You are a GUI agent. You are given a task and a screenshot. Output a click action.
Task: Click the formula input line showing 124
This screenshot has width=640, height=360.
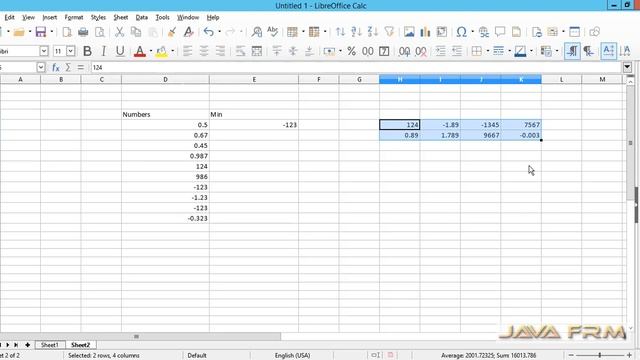[356, 67]
